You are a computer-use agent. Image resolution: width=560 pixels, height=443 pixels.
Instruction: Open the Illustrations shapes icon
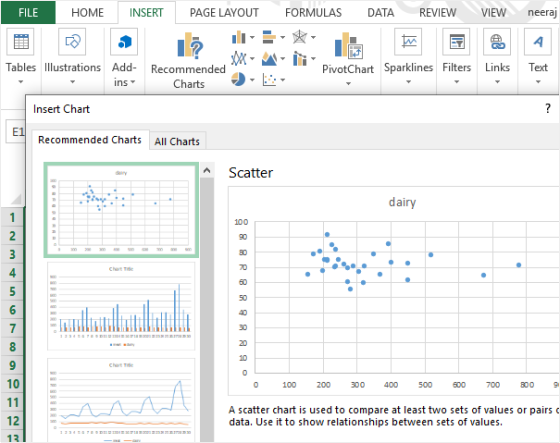point(72,42)
